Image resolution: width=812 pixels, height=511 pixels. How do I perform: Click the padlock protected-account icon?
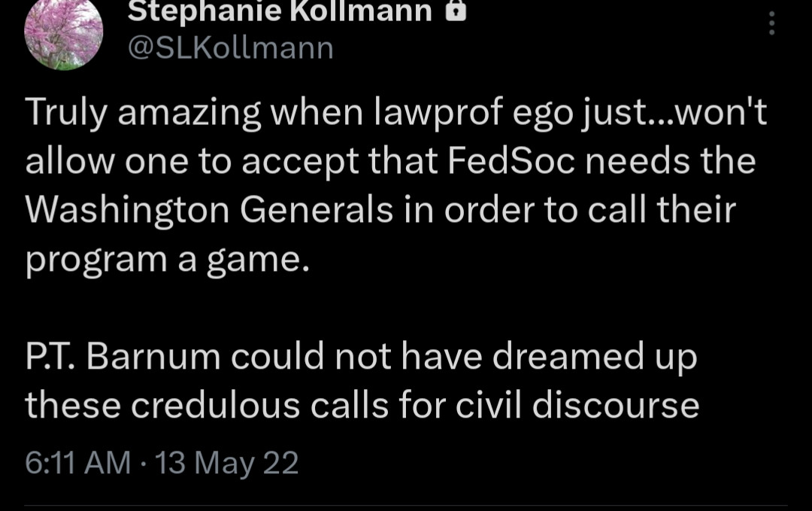tap(456, 11)
